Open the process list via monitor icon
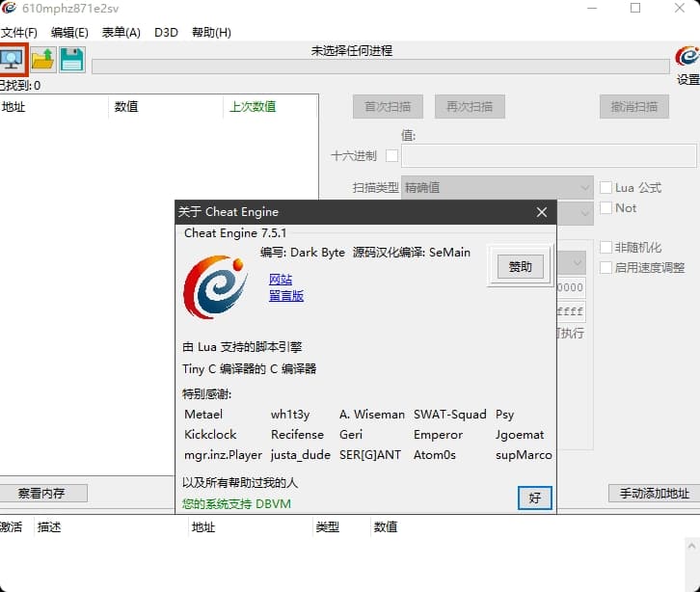Viewport: 700px width, 592px height. click(x=13, y=60)
